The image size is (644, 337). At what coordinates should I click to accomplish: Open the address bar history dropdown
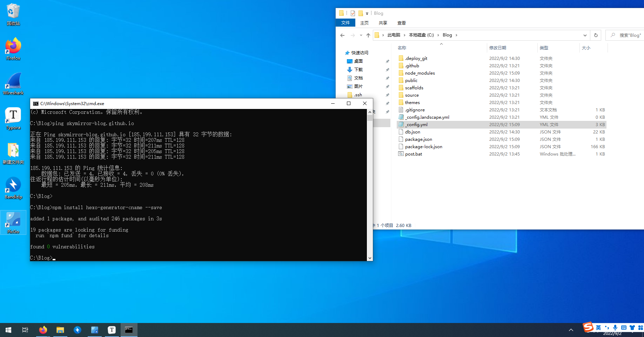[x=585, y=35]
